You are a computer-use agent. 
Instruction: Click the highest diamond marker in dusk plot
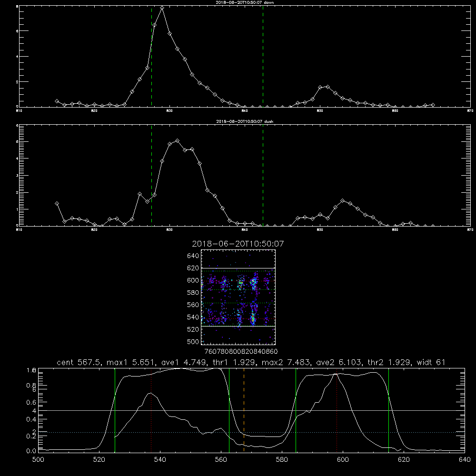(x=177, y=141)
